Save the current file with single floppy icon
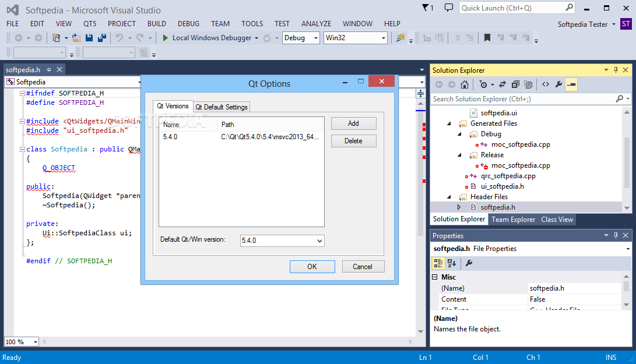 pos(89,38)
